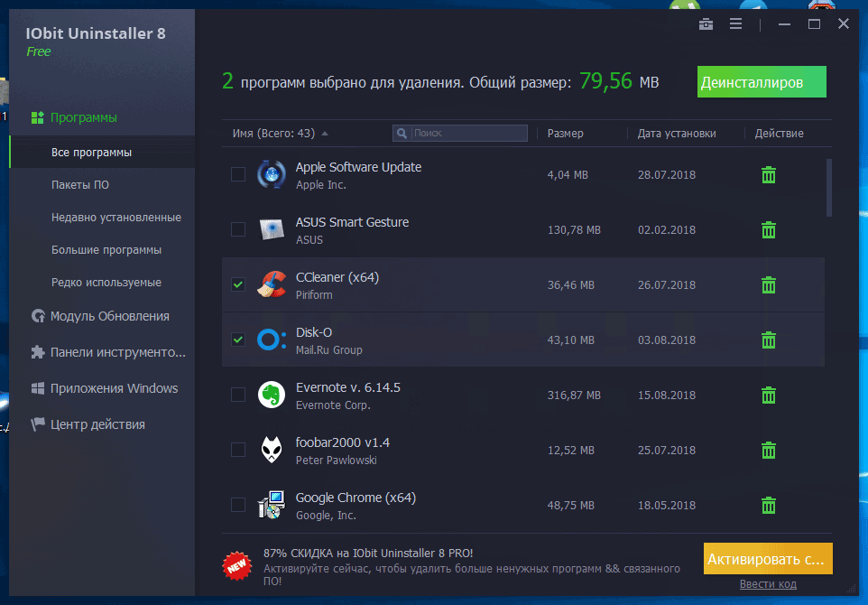Check the foobar2000 v1.4 checkbox

coord(238,450)
